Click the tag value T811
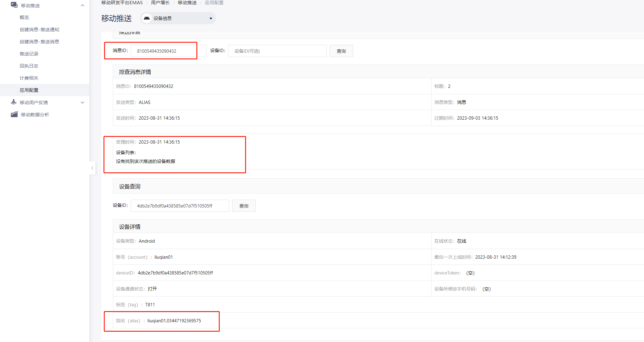This screenshot has width=644, height=342. click(150, 304)
